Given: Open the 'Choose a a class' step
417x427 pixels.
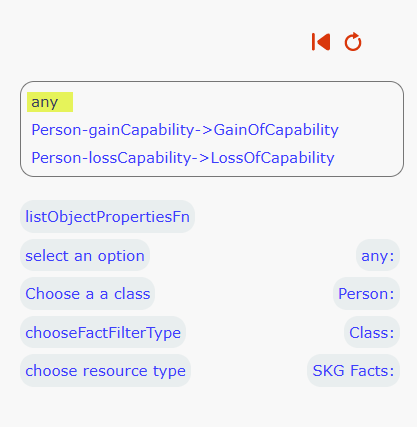Looking at the screenshot, I should (x=88, y=294).
